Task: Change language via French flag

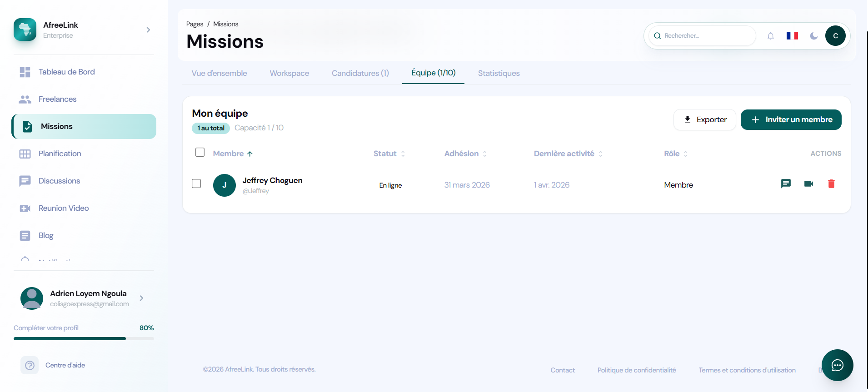Action: pos(792,35)
